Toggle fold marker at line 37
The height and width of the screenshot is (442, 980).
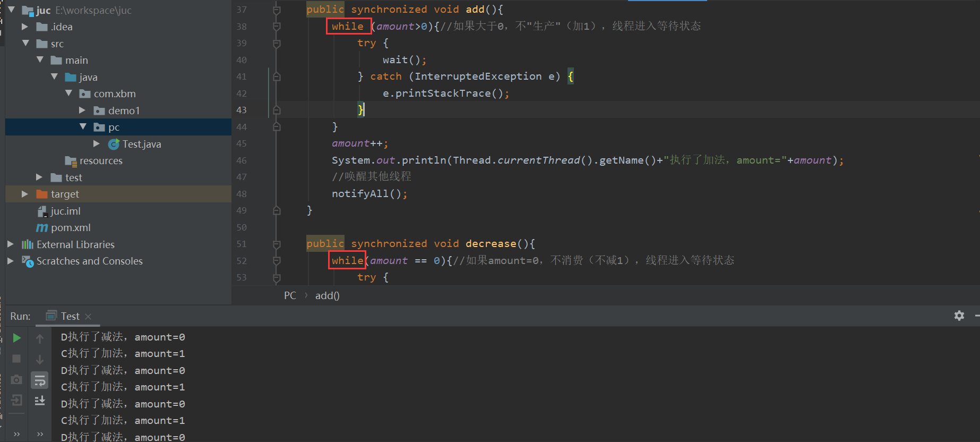click(277, 10)
